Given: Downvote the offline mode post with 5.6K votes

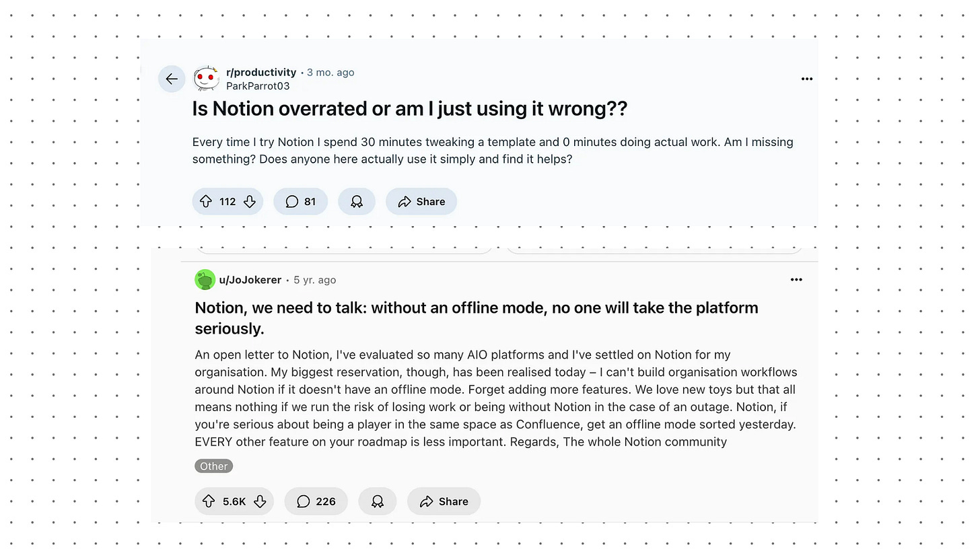Looking at the screenshot, I should tap(260, 501).
